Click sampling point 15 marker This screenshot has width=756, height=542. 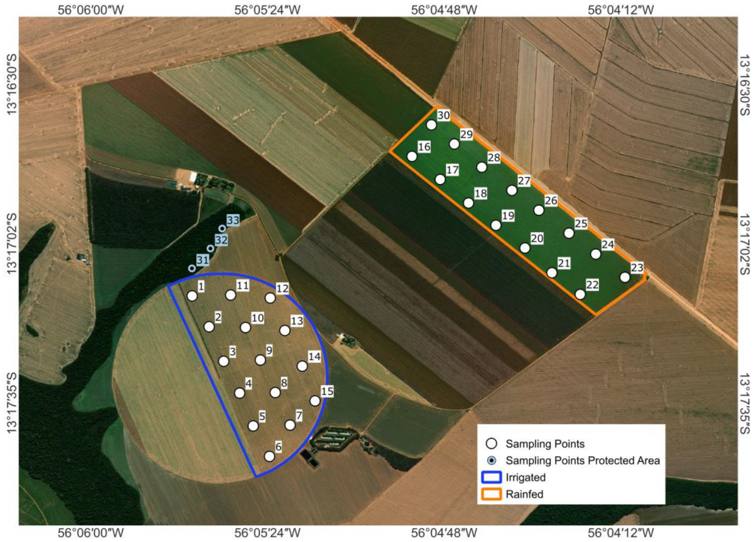point(315,401)
